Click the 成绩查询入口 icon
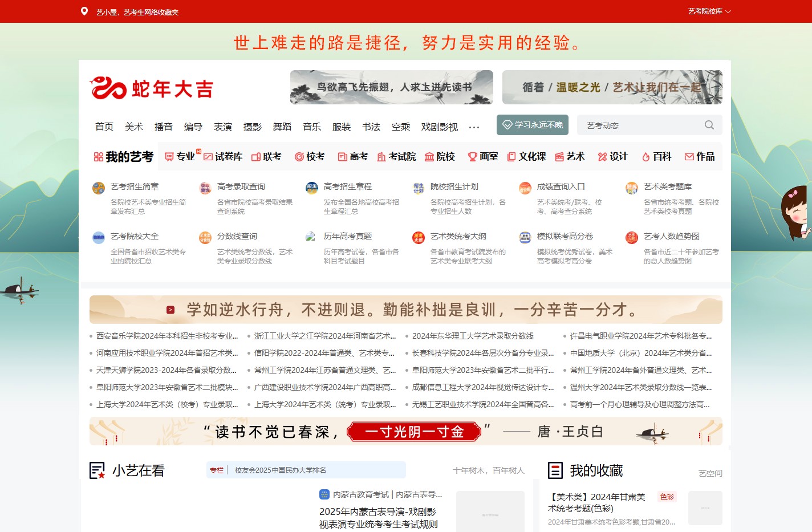The height and width of the screenshot is (532, 812). point(525,188)
